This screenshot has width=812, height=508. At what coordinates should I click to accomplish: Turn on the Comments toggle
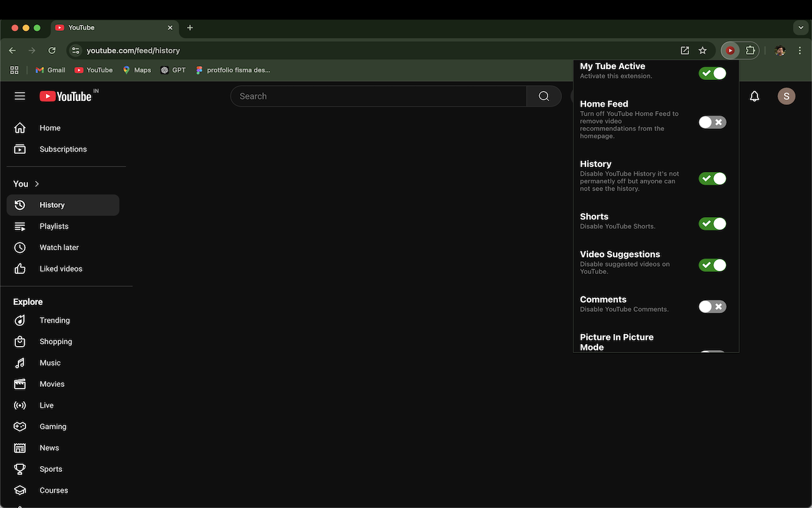click(712, 306)
